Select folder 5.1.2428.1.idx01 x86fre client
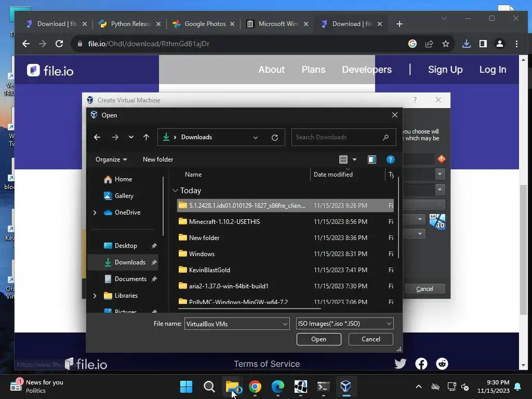Viewport: 532px width, 399px height. [x=285, y=205]
